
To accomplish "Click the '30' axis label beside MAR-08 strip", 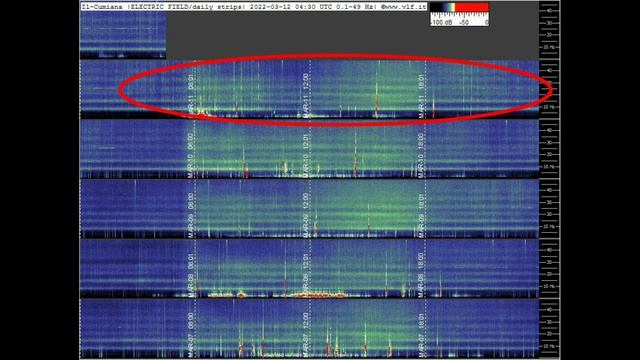I will 549,262.
